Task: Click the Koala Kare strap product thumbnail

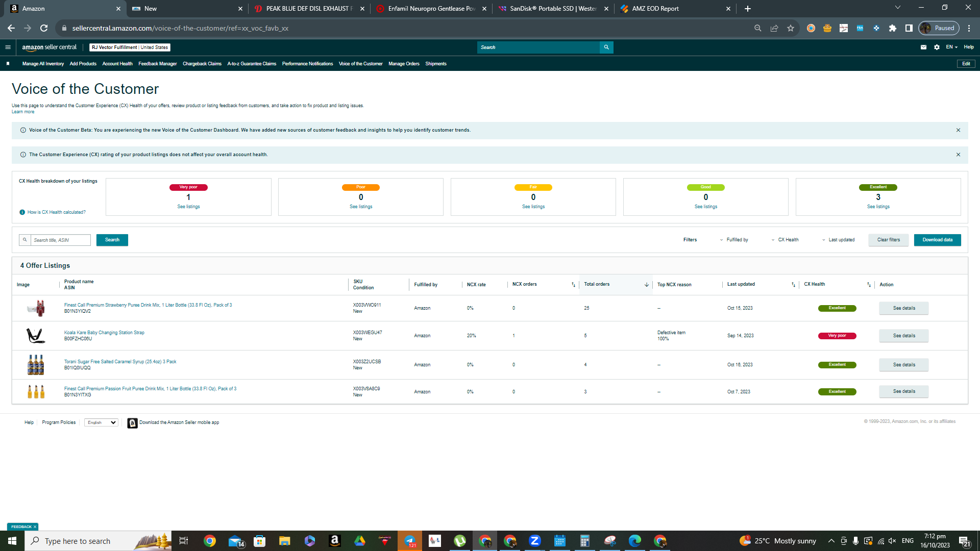Action: pos(36,336)
